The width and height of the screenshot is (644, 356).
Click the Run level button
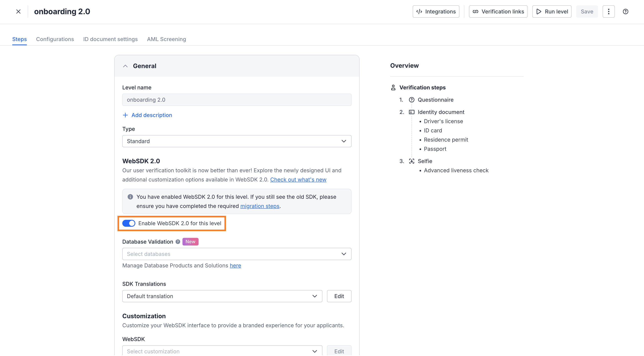tap(552, 12)
